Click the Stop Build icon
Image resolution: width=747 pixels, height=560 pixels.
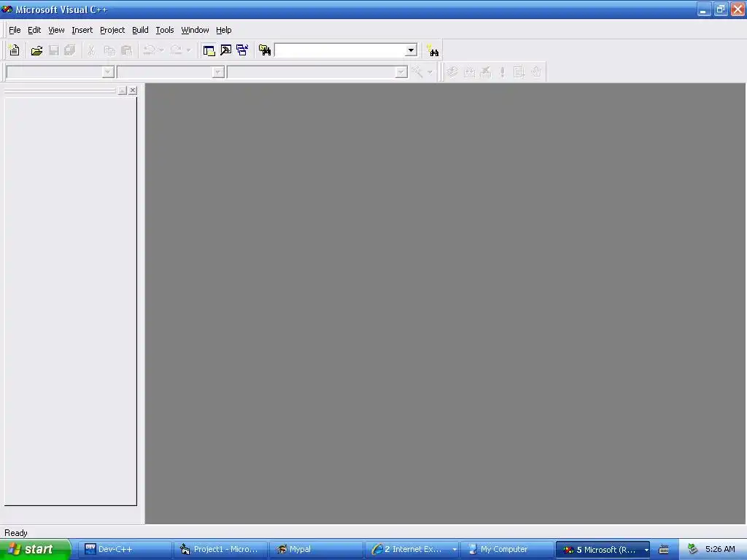[485, 72]
